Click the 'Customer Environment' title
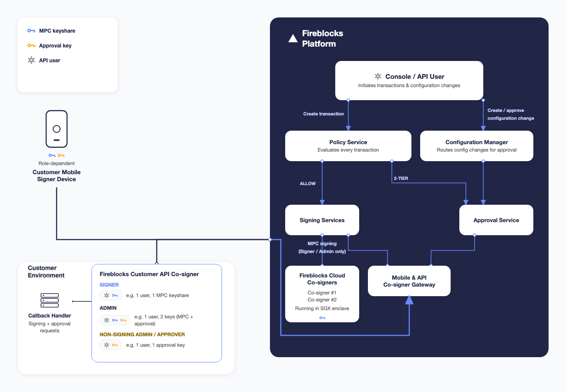This screenshot has width=566, height=392. (46, 271)
